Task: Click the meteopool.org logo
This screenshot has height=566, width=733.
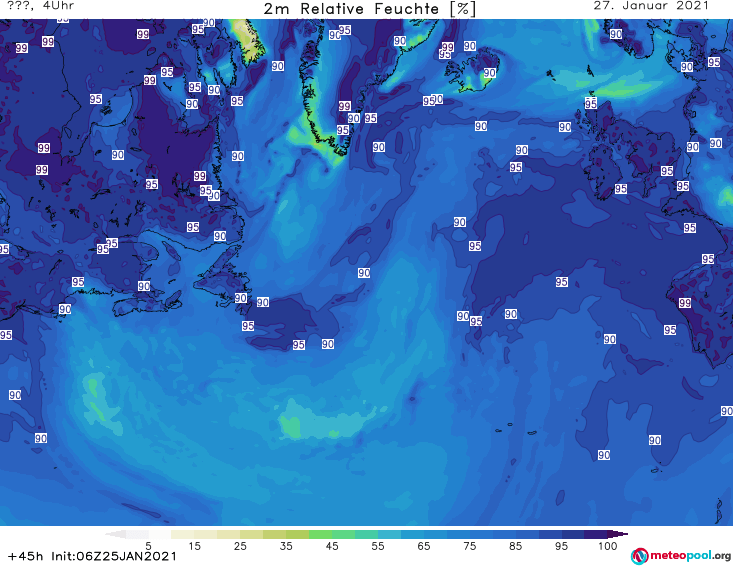Action: coord(681,556)
